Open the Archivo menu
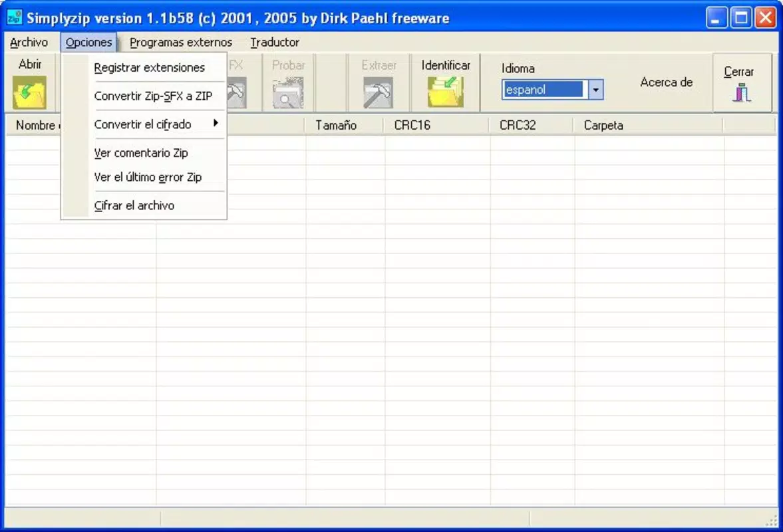The image size is (783, 532). point(29,43)
